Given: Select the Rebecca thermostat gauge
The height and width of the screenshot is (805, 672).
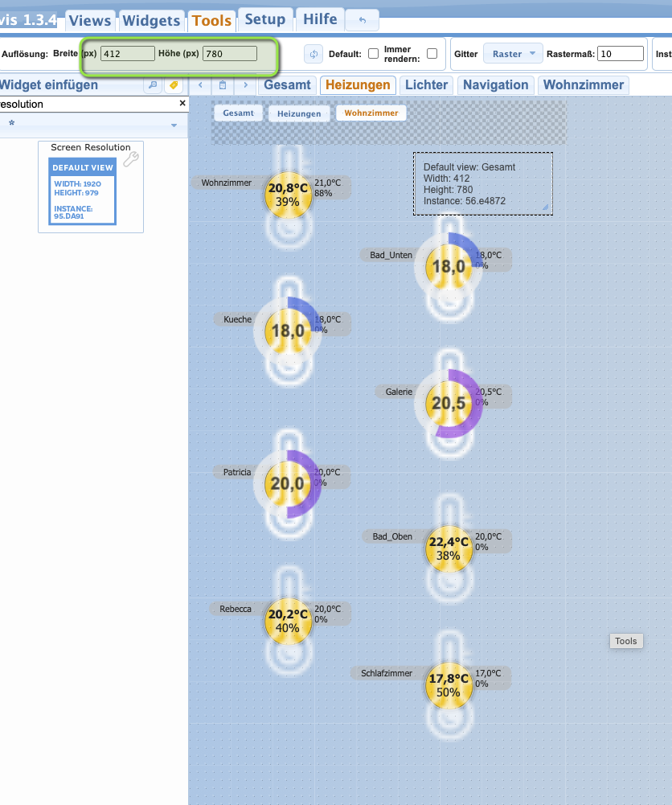Looking at the screenshot, I should click(x=288, y=621).
